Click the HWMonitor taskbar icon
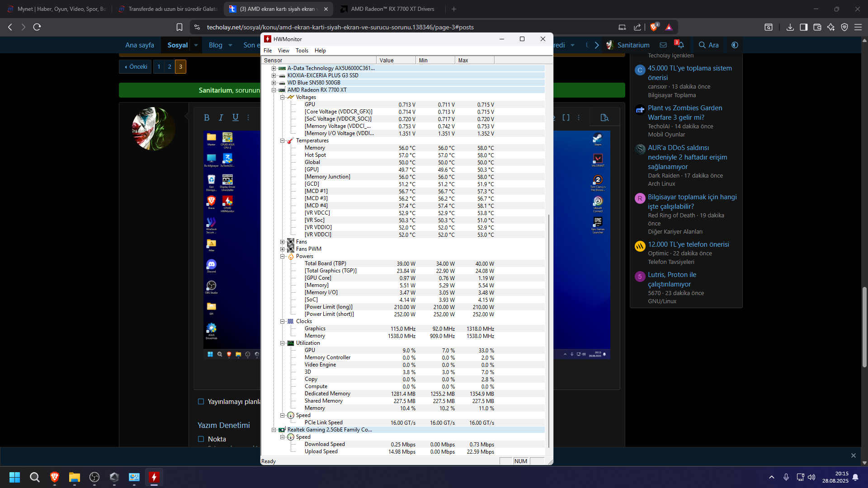 [154, 477]
